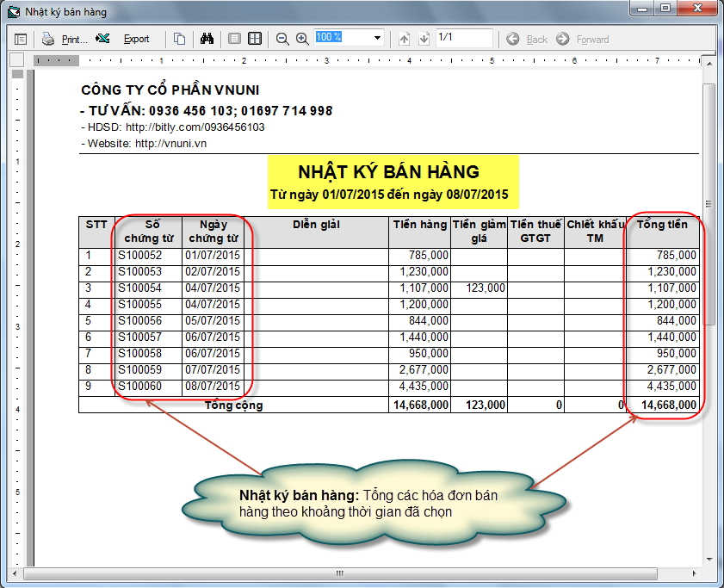Switch to multiple pages view
The width and height of the screenshot is (724, 588).
(255, 39)
